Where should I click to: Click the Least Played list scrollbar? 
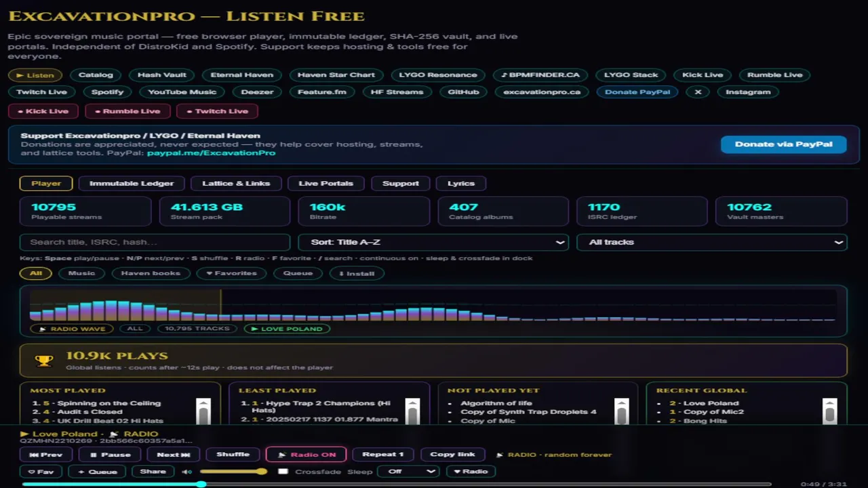click(412, 411)
